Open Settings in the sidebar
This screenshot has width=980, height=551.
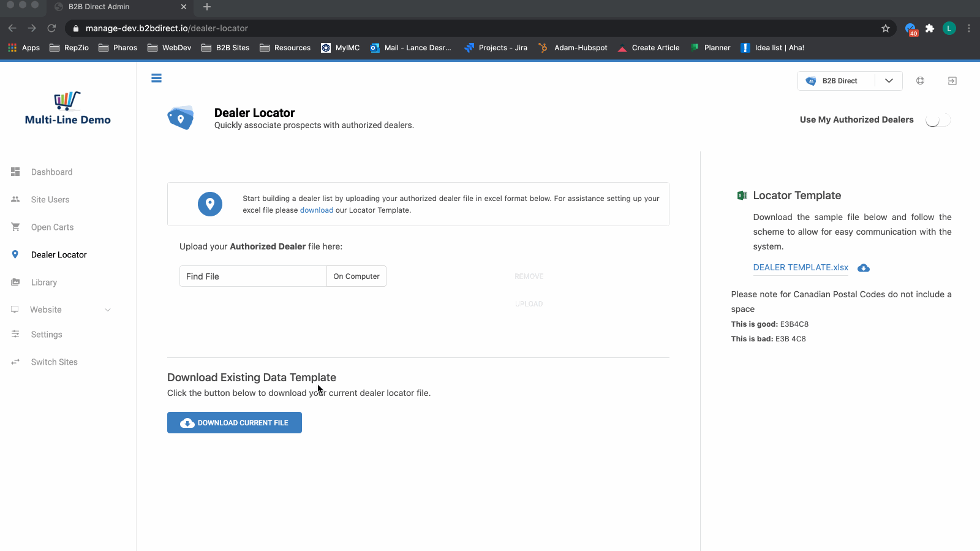click(47, 334)
